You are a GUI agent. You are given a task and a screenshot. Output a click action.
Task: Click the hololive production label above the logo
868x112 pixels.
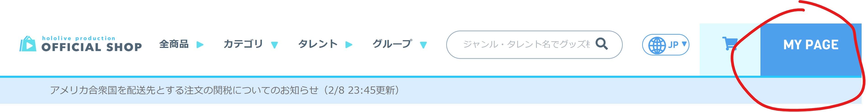pos(79,38)
